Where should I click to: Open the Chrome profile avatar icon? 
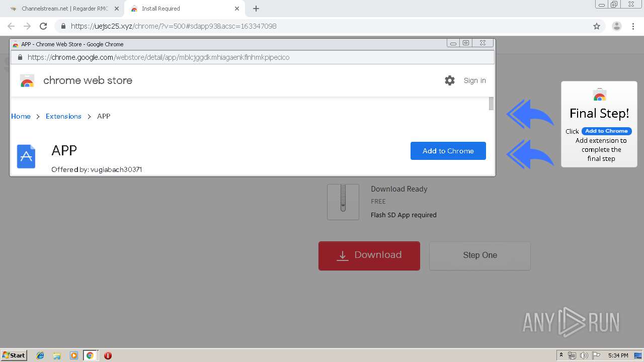click(616, 26)
